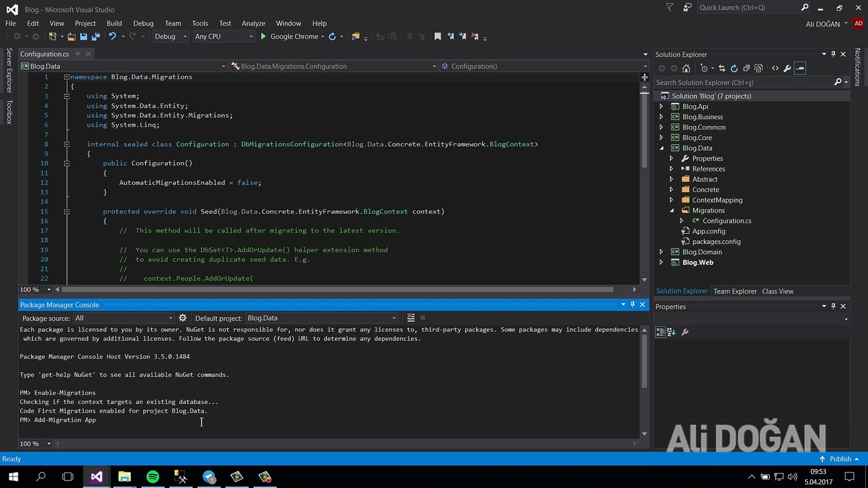868x488 pixels.
Task: Go to next bookmark icon
Action: tap(462, 37)
